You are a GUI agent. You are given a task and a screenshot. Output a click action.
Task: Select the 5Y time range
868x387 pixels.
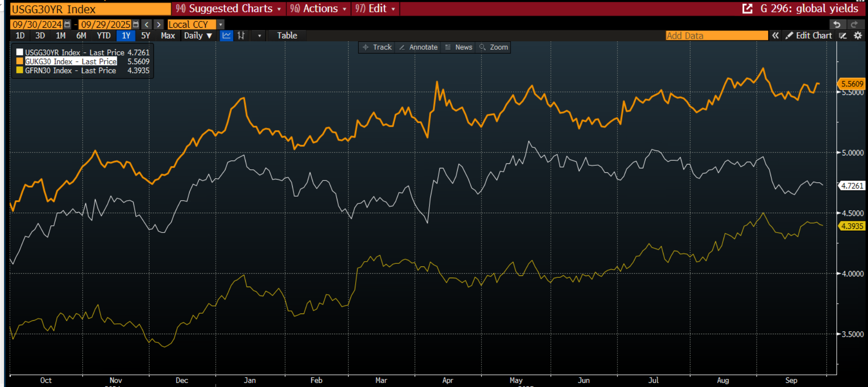click(145, 35)
